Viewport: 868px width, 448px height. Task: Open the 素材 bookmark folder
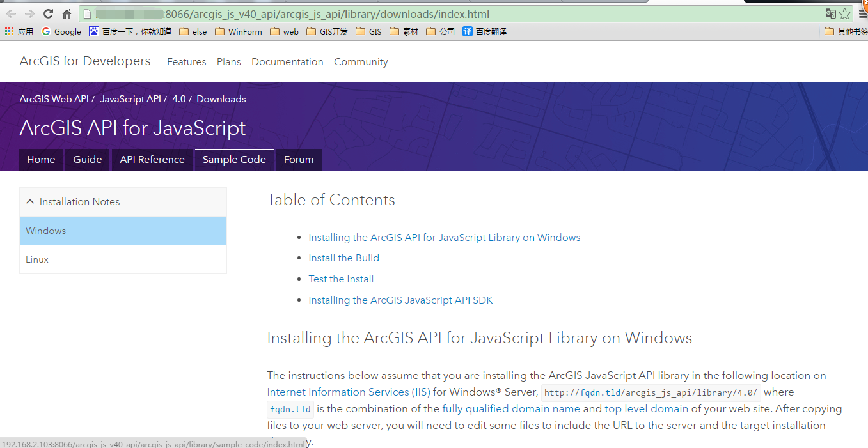404,31
